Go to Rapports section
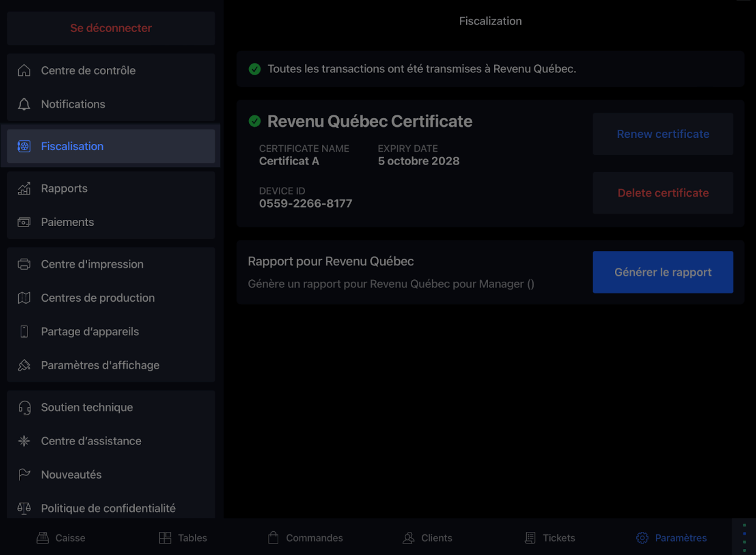Image resolution: width=756 pixels, height=555 pixels. point(111,188)
